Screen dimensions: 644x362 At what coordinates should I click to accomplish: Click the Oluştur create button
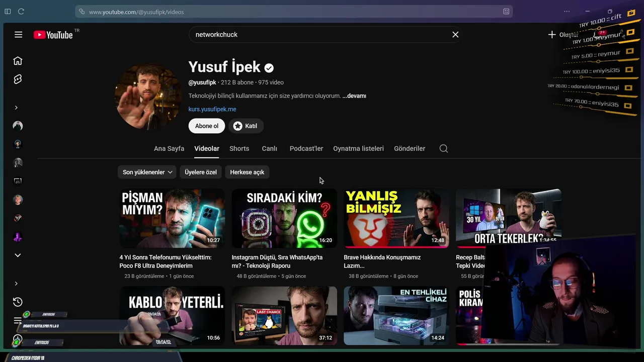coord(563,35)
